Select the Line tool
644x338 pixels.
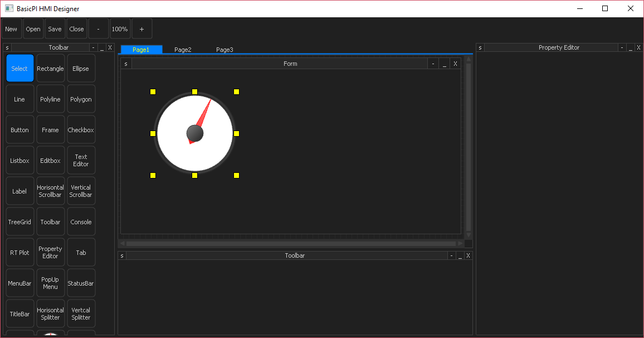19,99
